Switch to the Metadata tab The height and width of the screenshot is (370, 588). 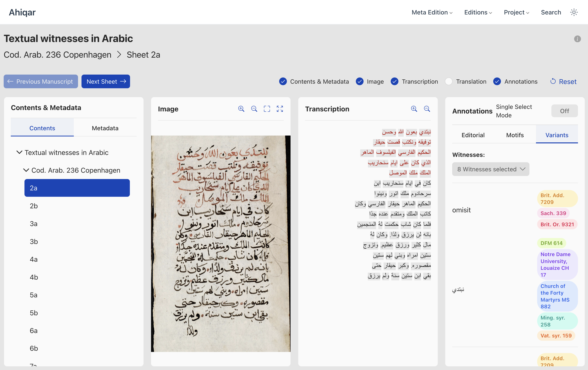pos(105,128)
